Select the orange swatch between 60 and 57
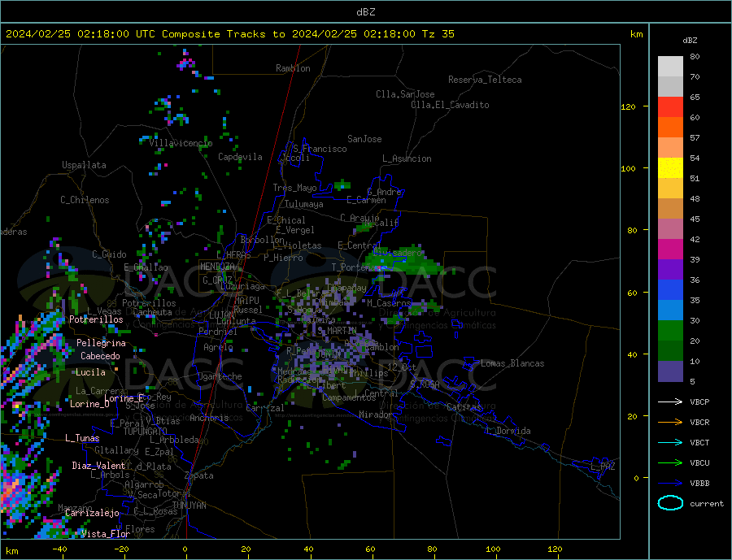732x560 pixels. pos(670,128)
